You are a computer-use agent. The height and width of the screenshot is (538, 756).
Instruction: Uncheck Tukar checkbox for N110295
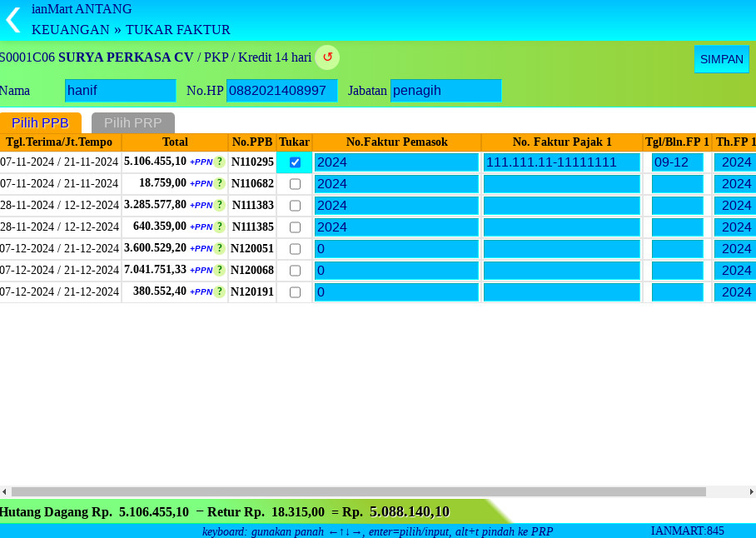[x=295, y=162]
